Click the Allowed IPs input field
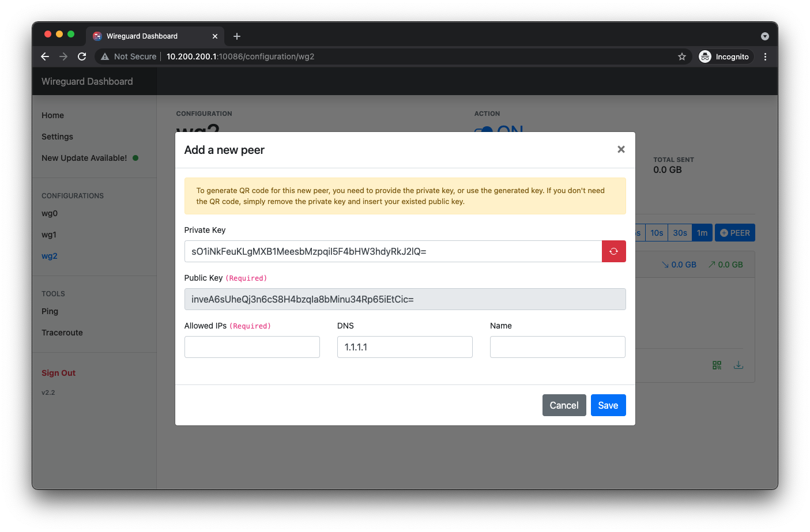The image size is (810, 532). click(252, 347)
